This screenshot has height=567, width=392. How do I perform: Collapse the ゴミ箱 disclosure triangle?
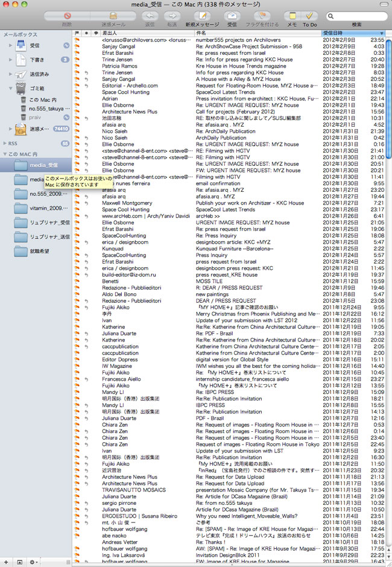(x=10, y=88)
